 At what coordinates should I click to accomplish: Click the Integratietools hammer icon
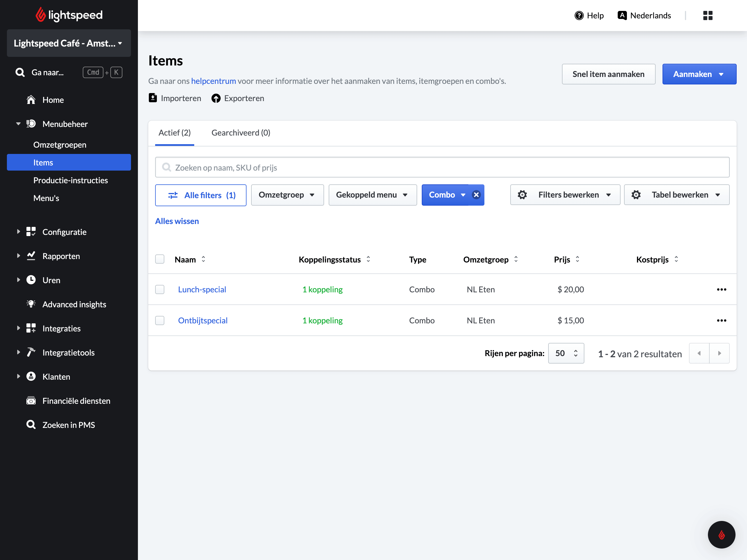31,352
